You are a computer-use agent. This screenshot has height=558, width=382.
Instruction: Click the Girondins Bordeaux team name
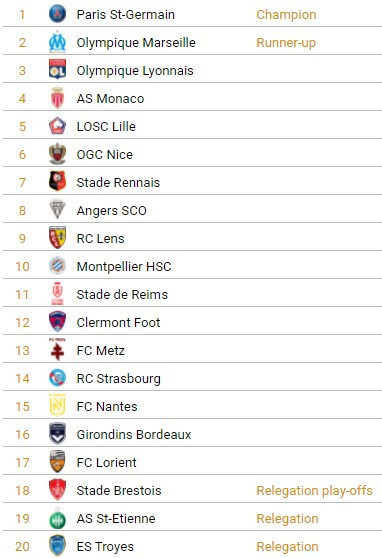coord(134,435)
